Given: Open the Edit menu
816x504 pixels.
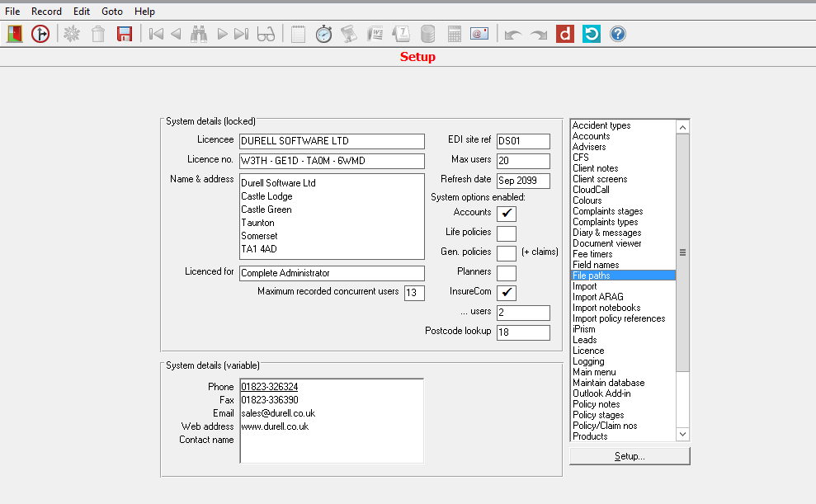Looking at the screenshot, I should 81,12.
